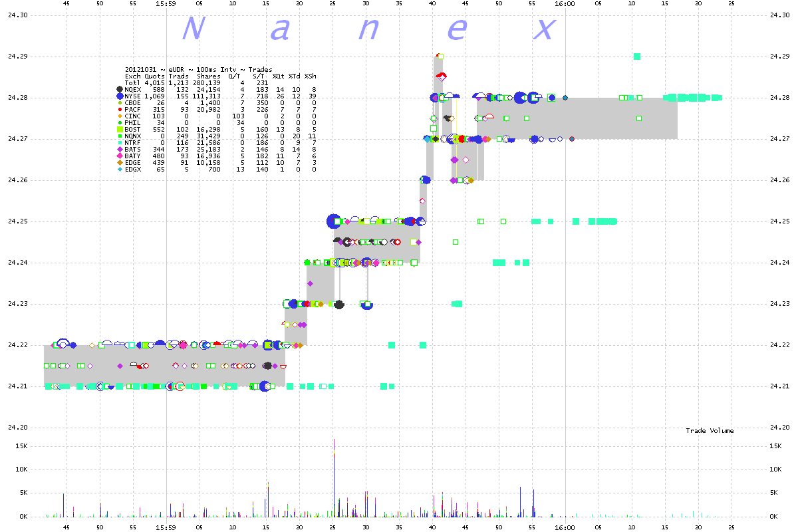The height and width of the screenshot is (532, 798).
Task: Select NYSE quotes value '1,069'
Action: pyautogui.click(x=155, y=96)
